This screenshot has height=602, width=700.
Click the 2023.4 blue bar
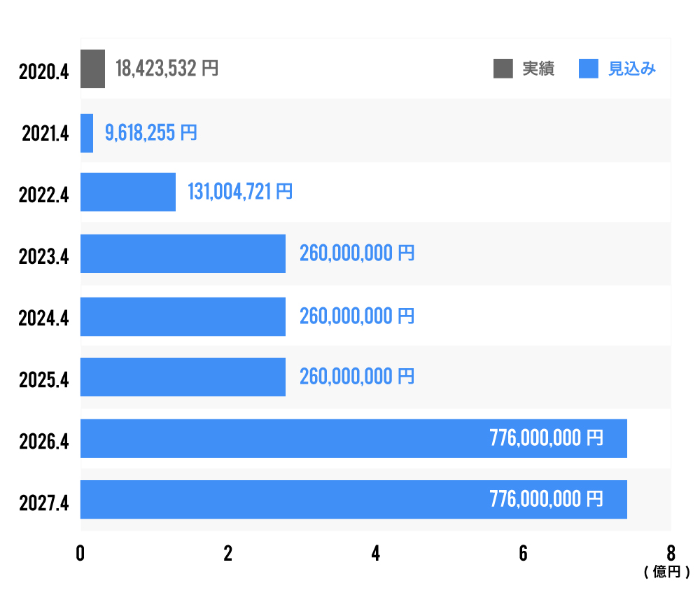(183, 253)
